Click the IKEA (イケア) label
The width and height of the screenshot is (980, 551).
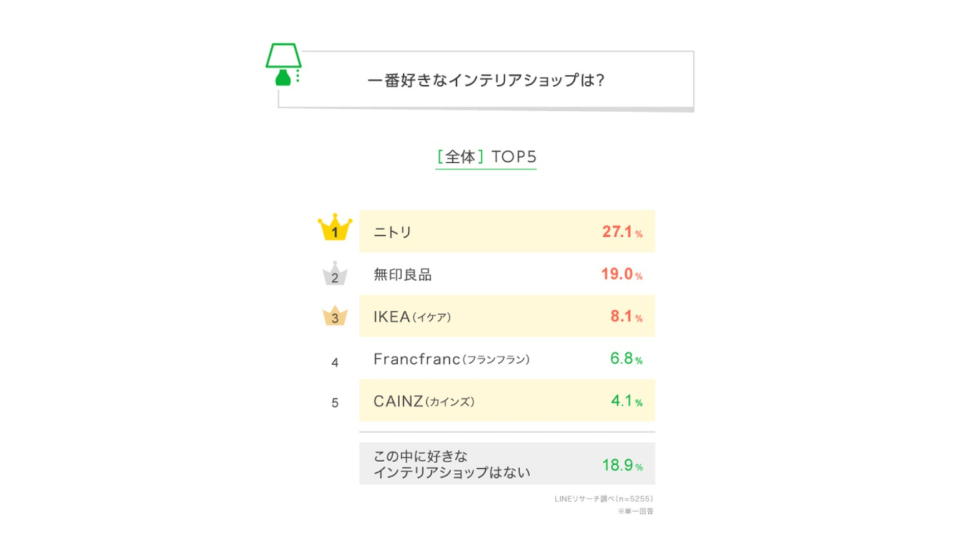(412, 317)
